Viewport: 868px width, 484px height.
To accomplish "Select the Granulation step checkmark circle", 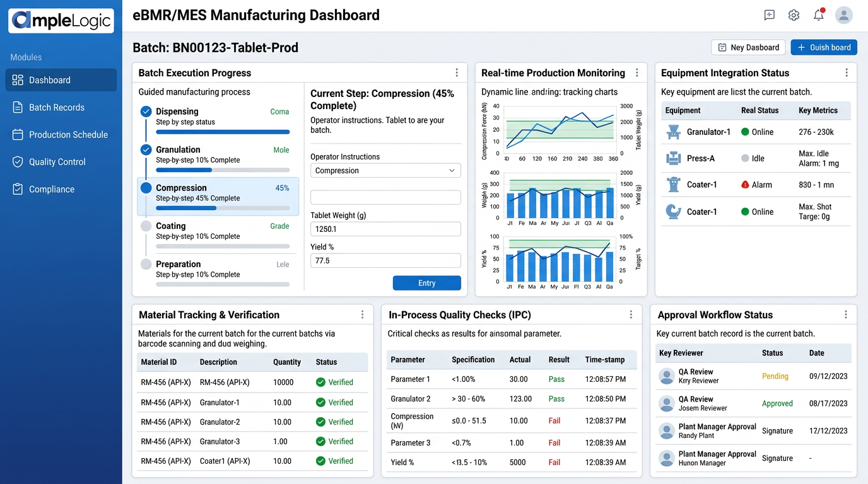I will [146, 150].
